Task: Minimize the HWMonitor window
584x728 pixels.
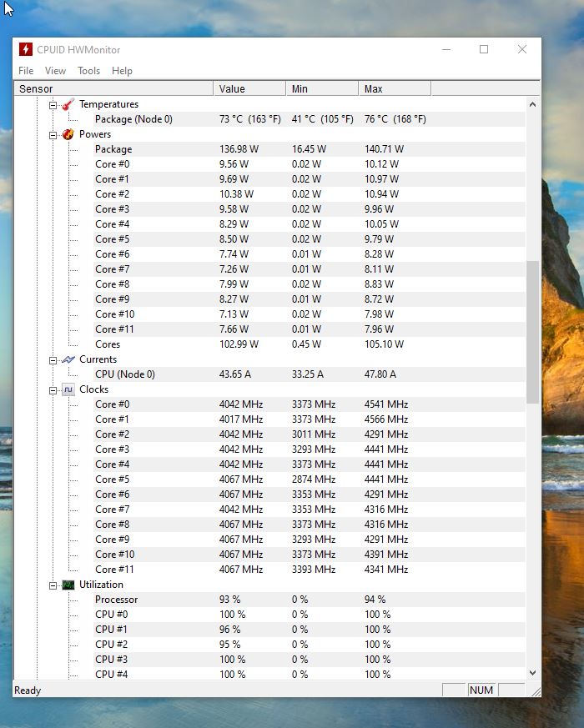Action: pos(446,49)
